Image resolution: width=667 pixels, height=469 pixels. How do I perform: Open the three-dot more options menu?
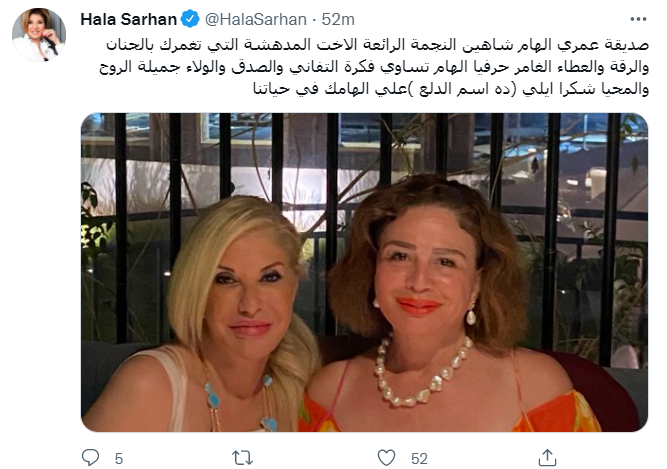[x=638, y=19]
